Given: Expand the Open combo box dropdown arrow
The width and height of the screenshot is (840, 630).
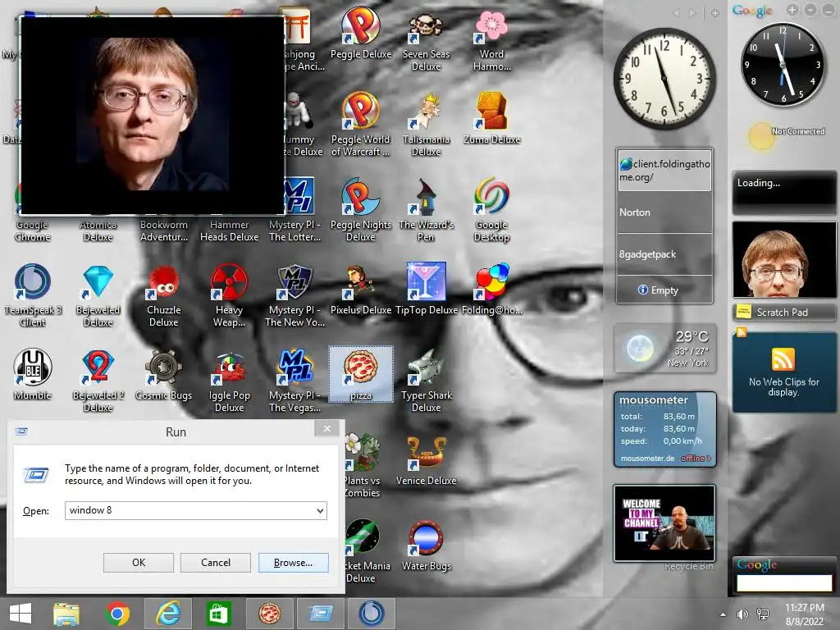Looking at the screenshot, I should tap(320, 510).
